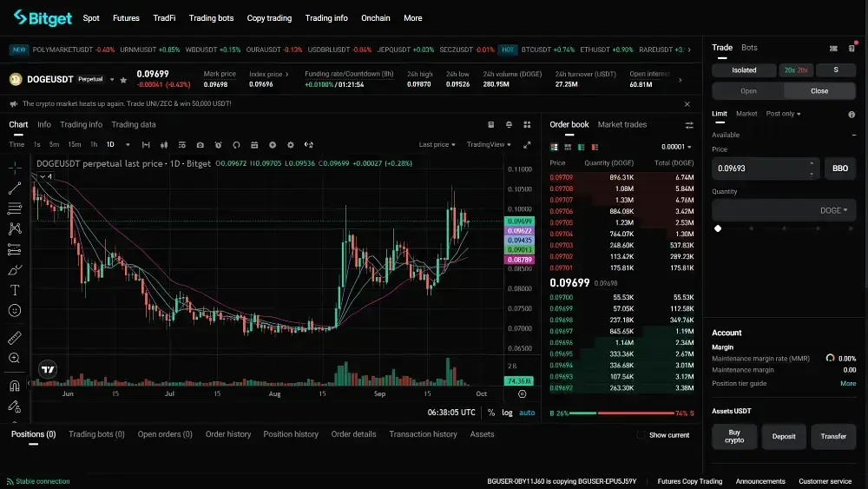Select the crosshair cursor tool
Screen dimensions: 868x489
pyautogui.click(x=15, y=168)
